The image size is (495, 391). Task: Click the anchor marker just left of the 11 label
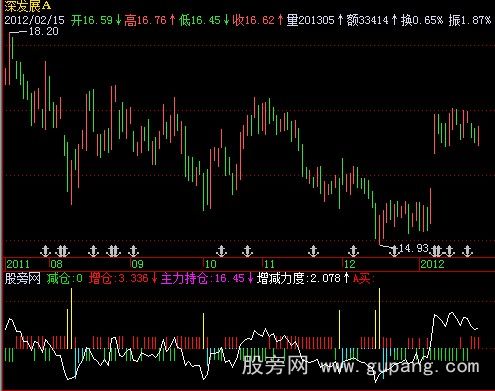(247, 251)
